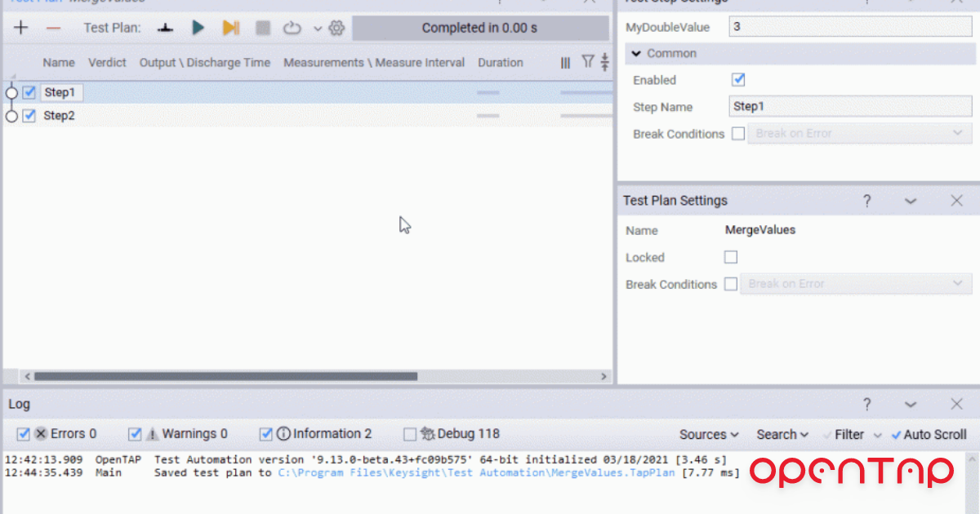The height and width of the screenshot is (514, 980).
Task: Add a new test step with plus icon
Action: click(x=20, y=27)
